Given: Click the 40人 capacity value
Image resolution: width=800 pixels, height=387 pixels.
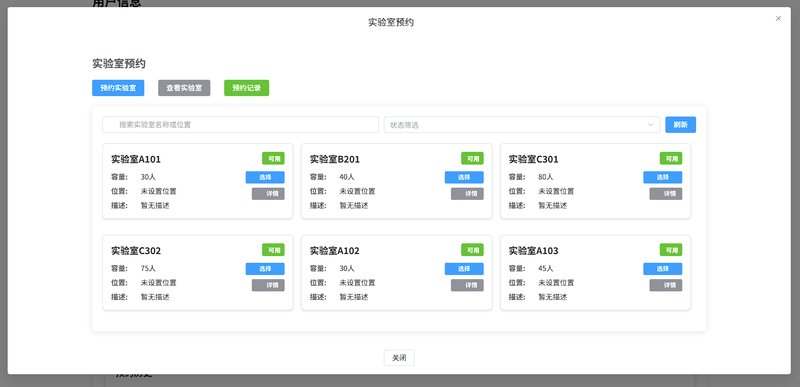Looking at the screenshot, I should pos(347,177).
